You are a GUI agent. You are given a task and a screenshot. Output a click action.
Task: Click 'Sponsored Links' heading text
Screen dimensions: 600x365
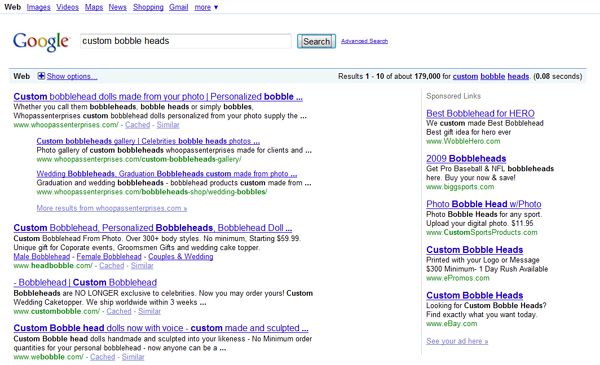[x=453, y=96]
